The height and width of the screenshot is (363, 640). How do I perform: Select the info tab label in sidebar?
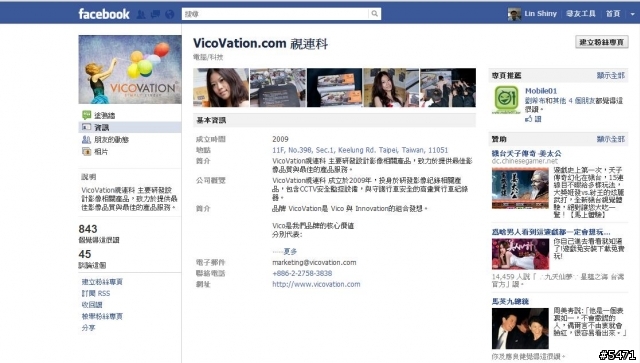coord(102,128)
